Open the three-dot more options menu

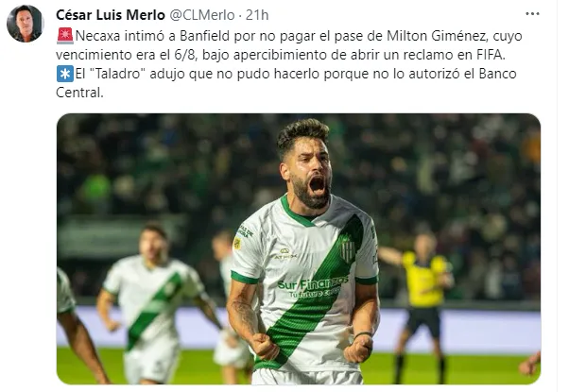pos(532,14)
